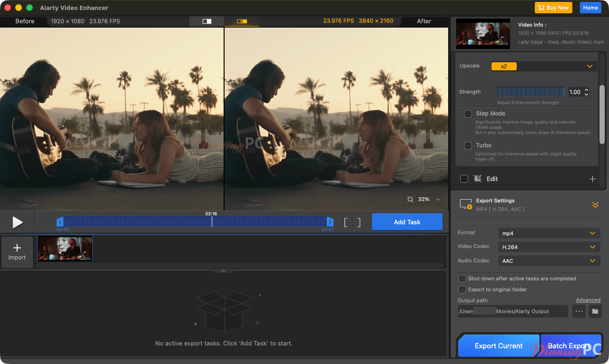The image size is (609, 364).
Task: Open the Video Codec H.264 dropdown
Action: (x=549, y=247)
